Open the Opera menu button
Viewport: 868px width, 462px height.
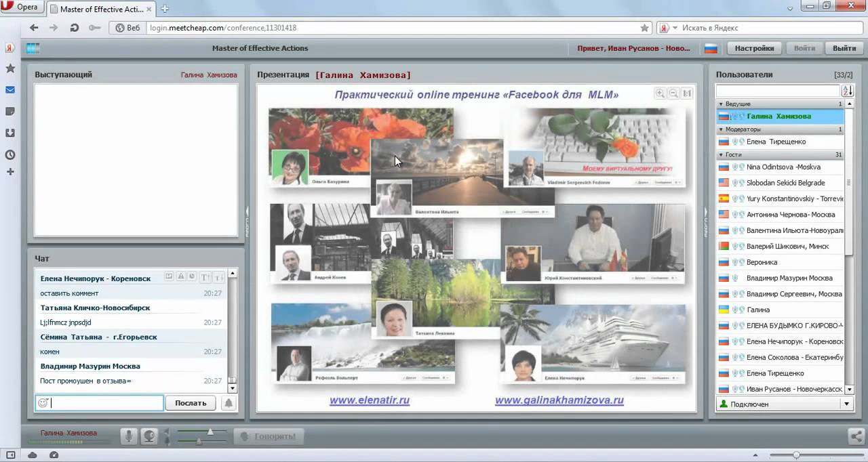22,7
